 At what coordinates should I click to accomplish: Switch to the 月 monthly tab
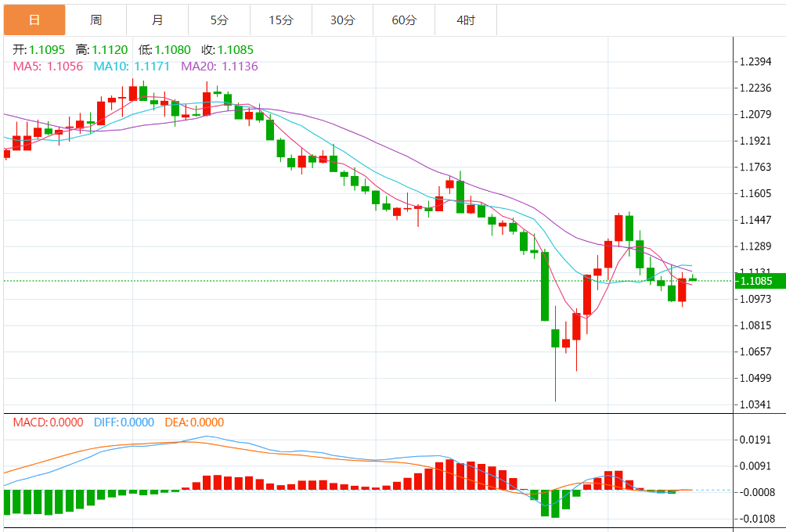tap(157, 20)
